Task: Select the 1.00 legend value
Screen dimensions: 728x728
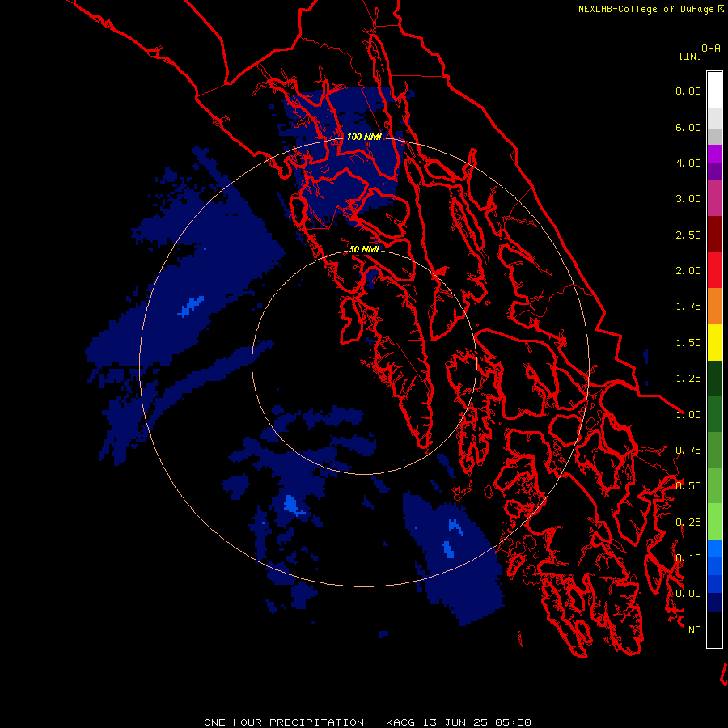Action: tap(688, 415)
